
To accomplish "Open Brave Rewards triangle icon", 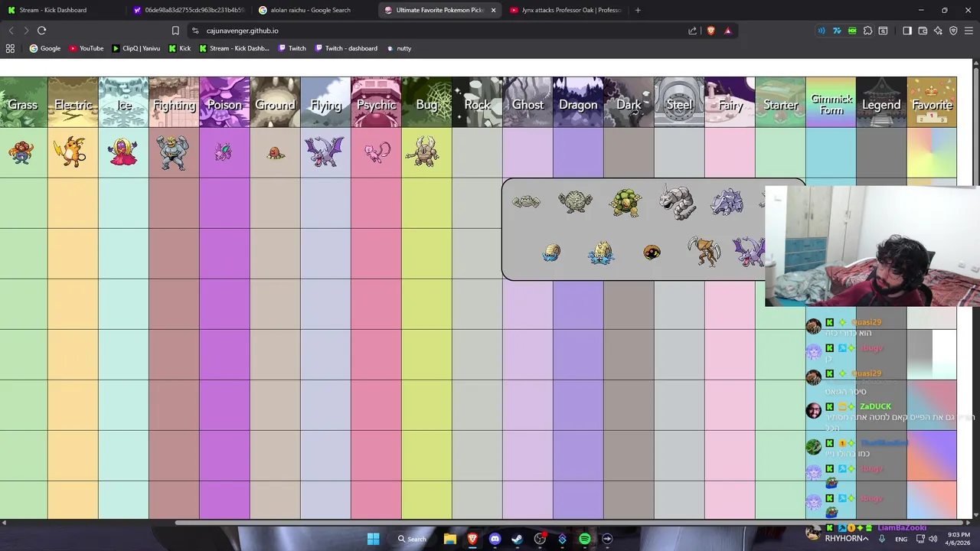I will [x=727, y=31].
